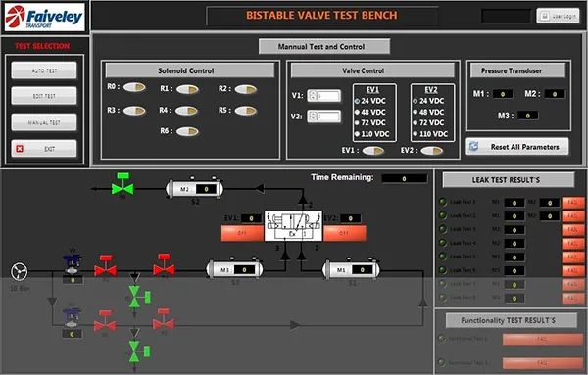Click the bistable valve schematic symbol
The width and height of the screenshot is (588, 375).
click(x=293, y=225)
